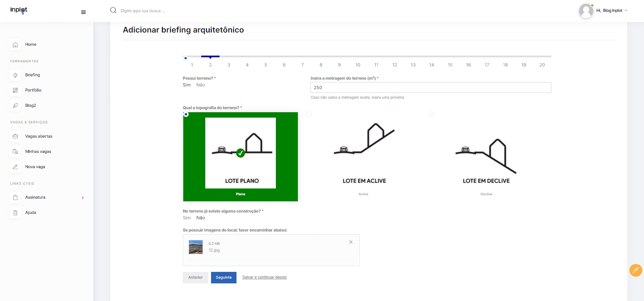644x301 pixels.
Task: Click the Seguinte button
Action: pos(224,278)
